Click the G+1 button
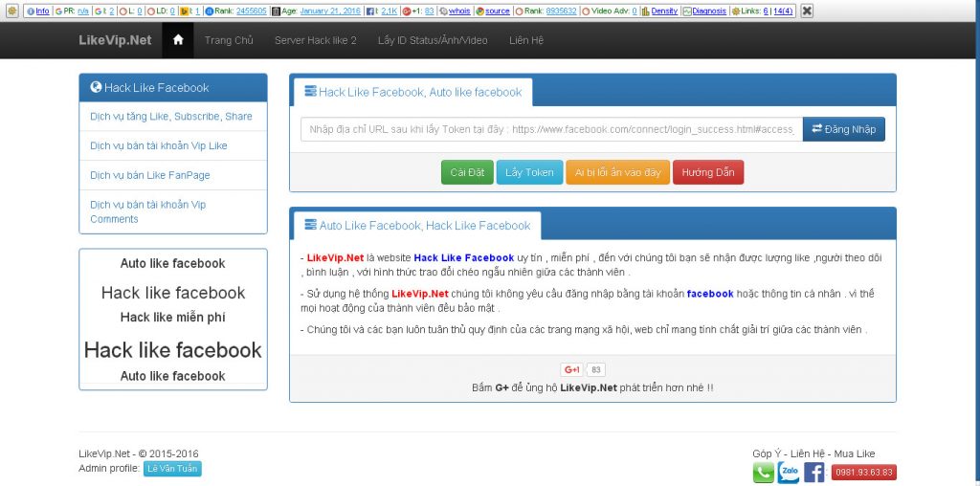Viewport: 980px width, 486px height. [x=572, y=370]
